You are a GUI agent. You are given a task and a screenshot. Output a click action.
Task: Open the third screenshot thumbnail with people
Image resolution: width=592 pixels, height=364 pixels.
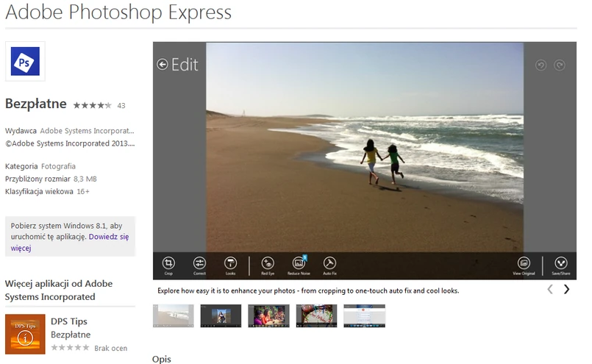pos(269,315)
